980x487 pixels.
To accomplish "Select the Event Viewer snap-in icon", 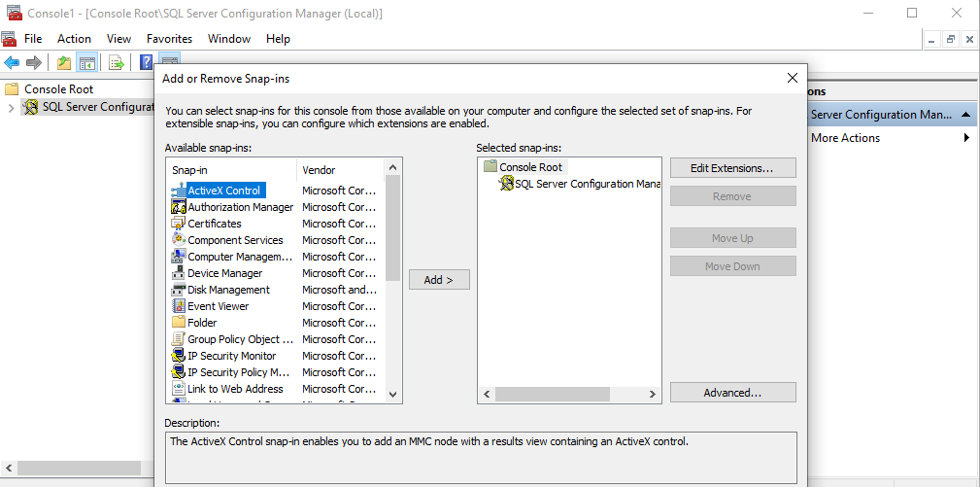I will [x=178, y=306].
